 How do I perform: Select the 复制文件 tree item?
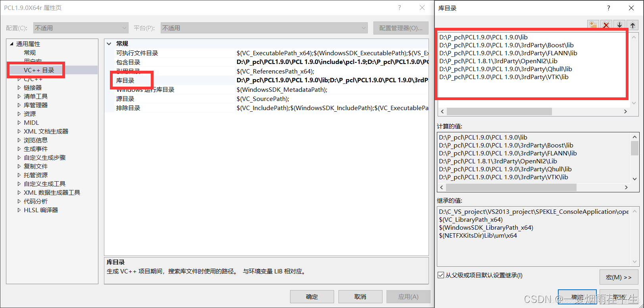tap(36, 166)
